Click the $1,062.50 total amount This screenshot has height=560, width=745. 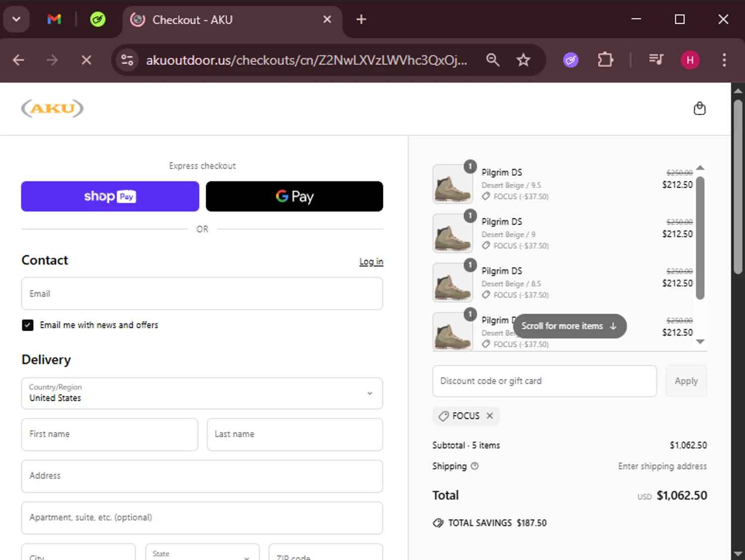(681, 495)
